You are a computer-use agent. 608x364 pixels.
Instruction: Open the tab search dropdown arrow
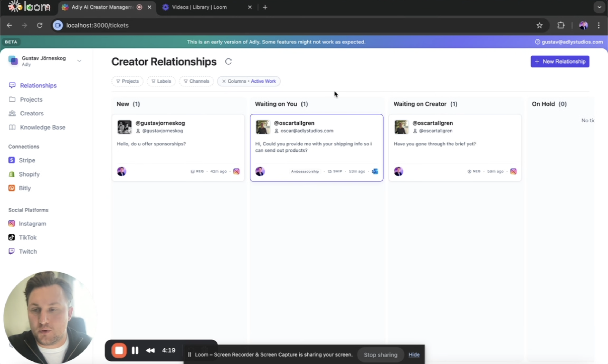tap(599, 7)
